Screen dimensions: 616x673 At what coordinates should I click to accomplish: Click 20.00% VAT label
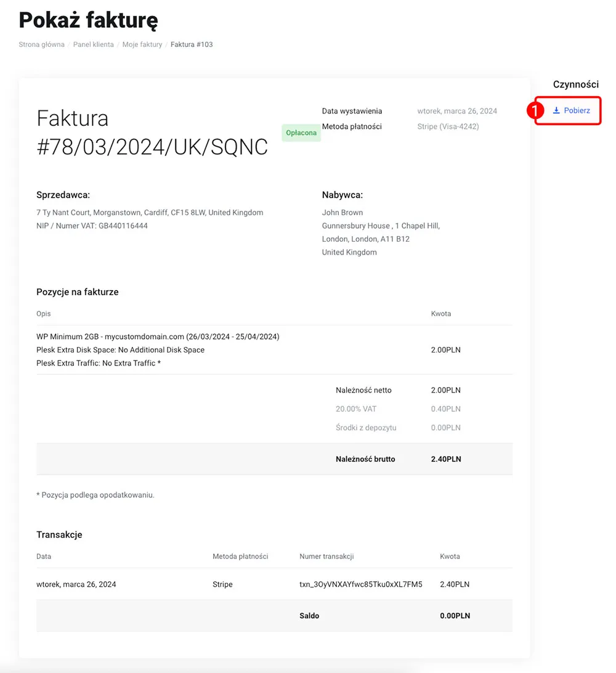pos(356,409)
